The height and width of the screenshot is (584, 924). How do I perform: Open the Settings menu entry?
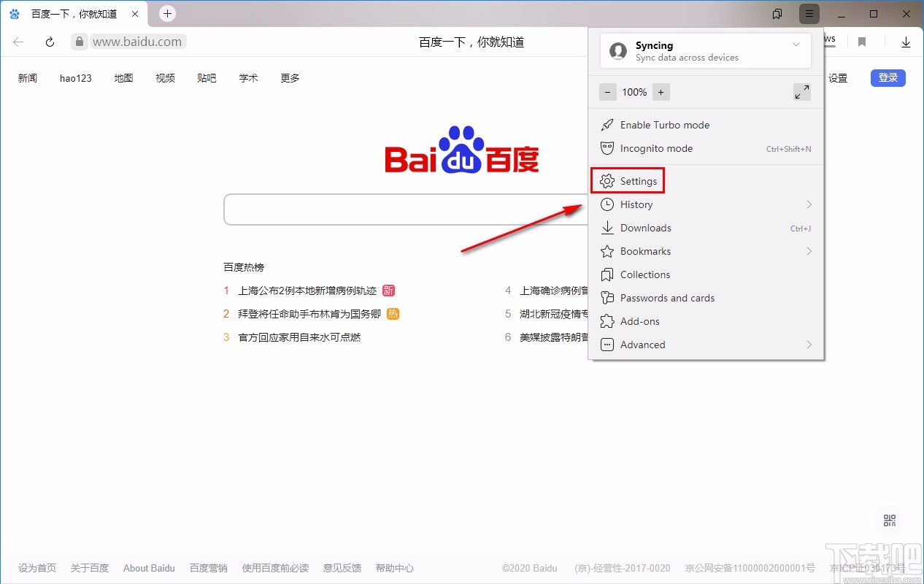(637, 180)
